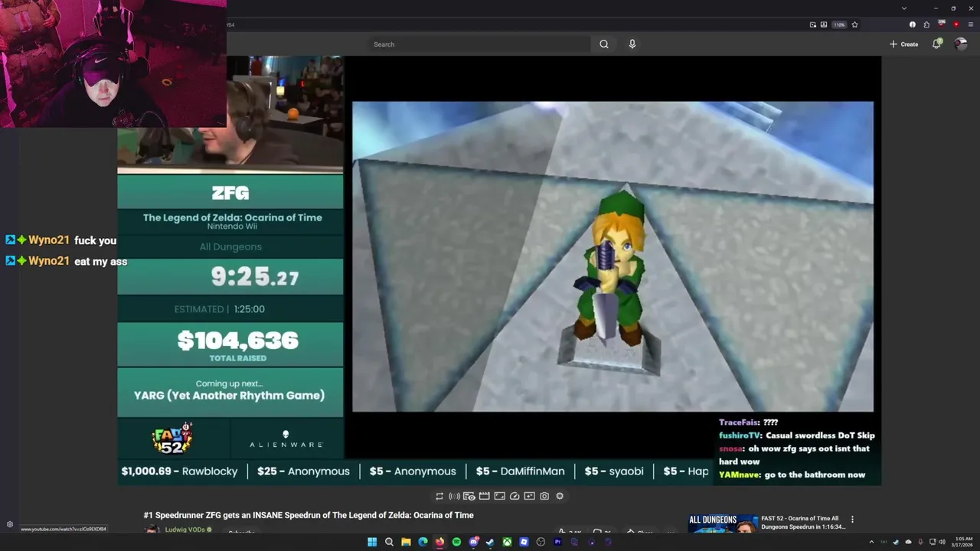Click the extensions puzzle/home-arrow toolbar icon
Viewport: 980px width, 551px height.
[926, 24]
